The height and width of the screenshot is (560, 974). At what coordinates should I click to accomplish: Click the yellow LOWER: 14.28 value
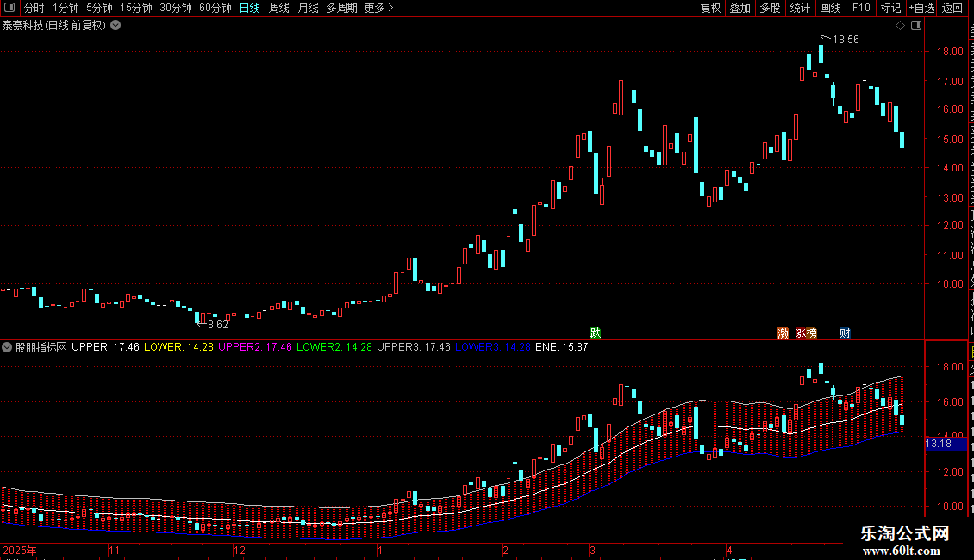(179, 347)
